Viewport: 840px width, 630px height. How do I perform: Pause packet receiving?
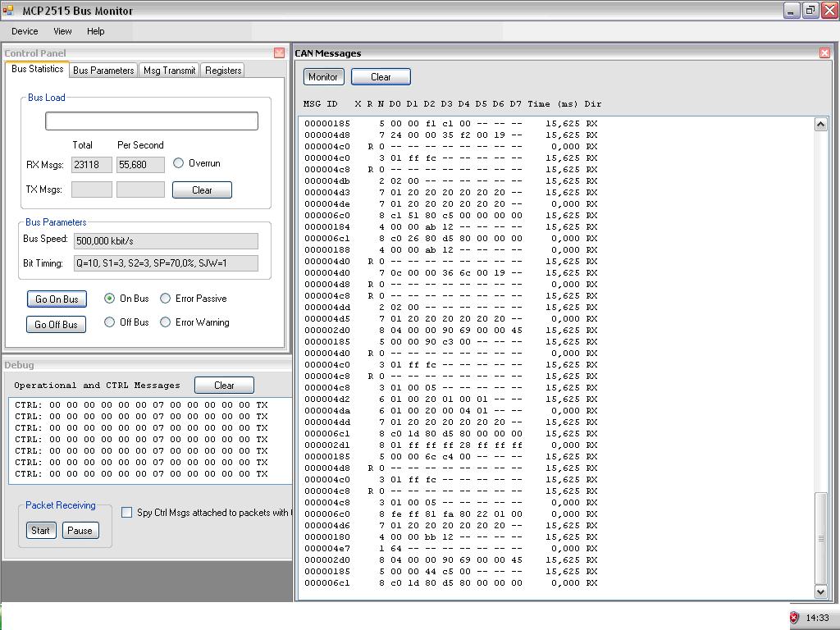tap(80, 531)
